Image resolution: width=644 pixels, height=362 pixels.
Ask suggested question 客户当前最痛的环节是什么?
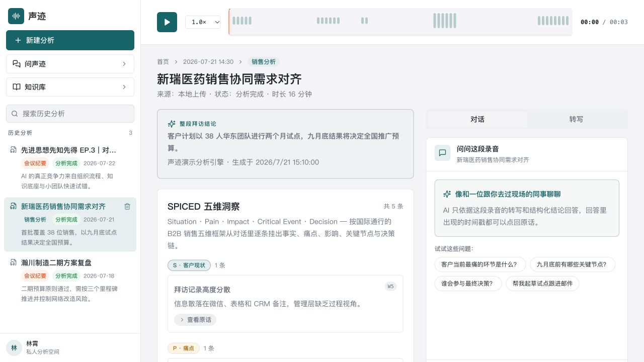[x=480, y=264]
